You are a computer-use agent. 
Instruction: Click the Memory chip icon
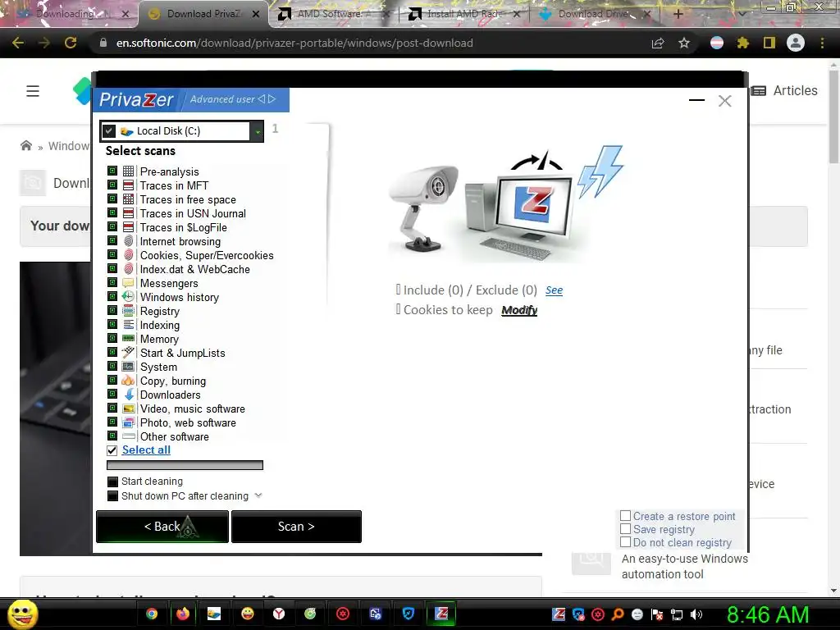coord(128,338)
